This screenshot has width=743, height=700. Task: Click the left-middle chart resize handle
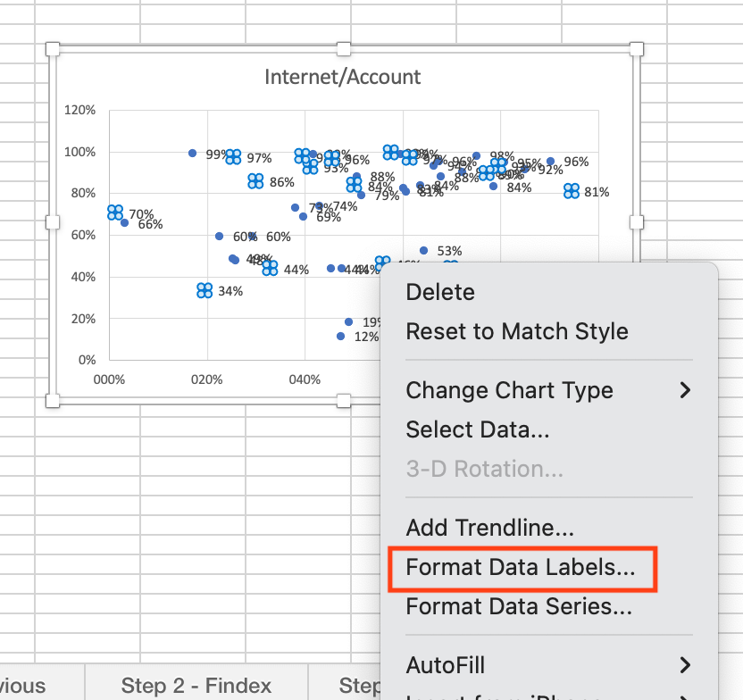(53, 222)
